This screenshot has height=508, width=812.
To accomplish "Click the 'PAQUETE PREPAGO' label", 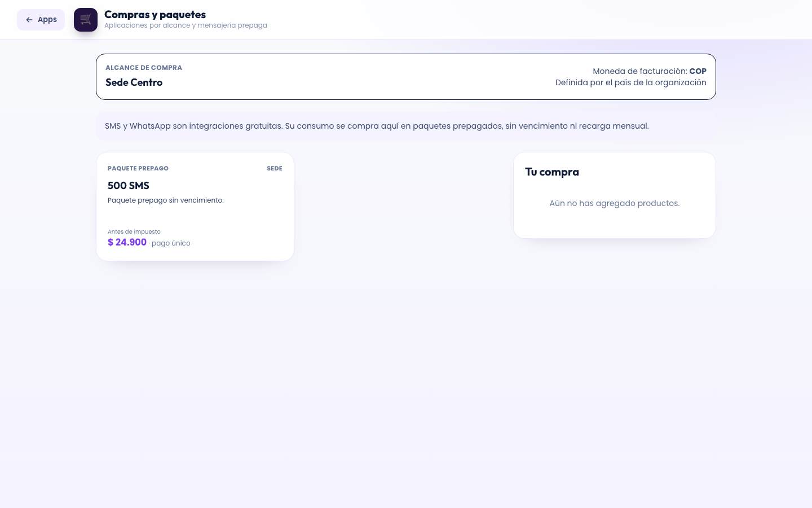I will [138, 168].
